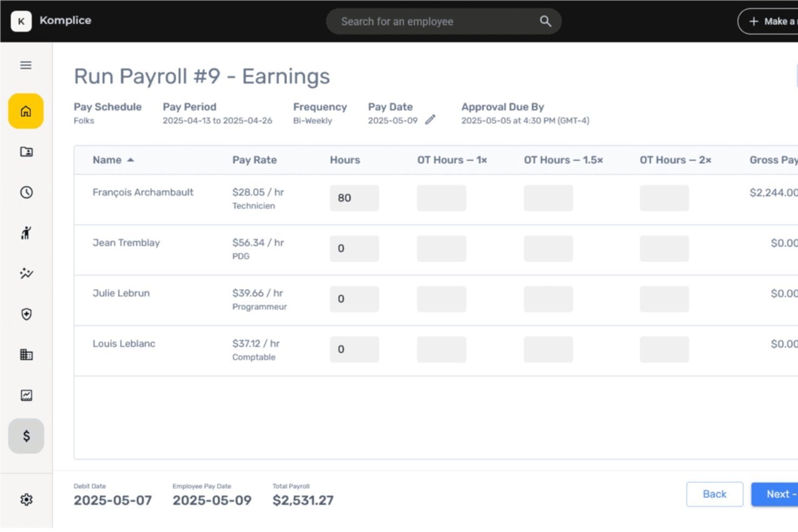Viewport: 798px width, 532px height.
Task: Open the settings gear icon
Action: [x=25, y=500]
